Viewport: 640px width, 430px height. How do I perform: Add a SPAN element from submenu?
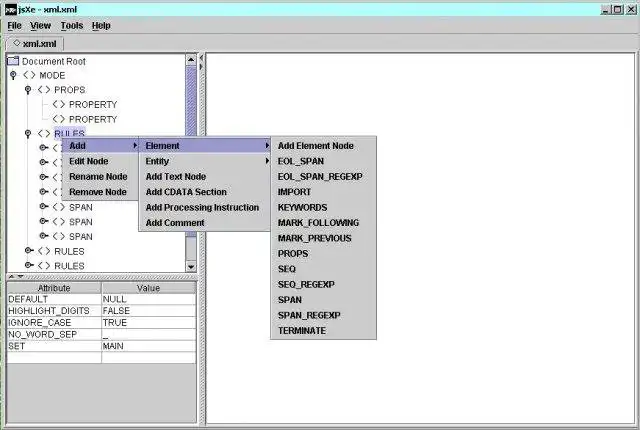323,300
